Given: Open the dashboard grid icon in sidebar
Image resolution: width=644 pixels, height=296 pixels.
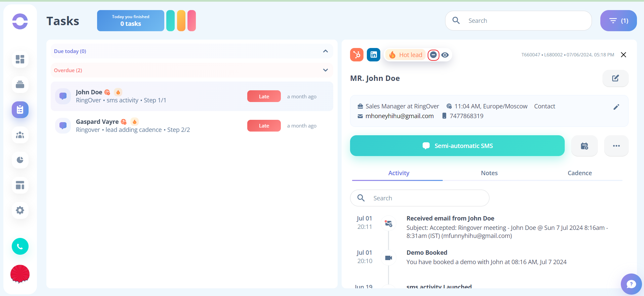Looking at the screenshot, I should point(20,59).
